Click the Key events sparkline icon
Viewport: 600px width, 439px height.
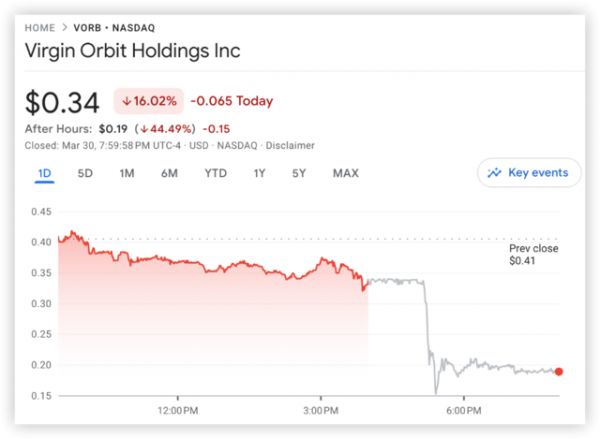494,173
